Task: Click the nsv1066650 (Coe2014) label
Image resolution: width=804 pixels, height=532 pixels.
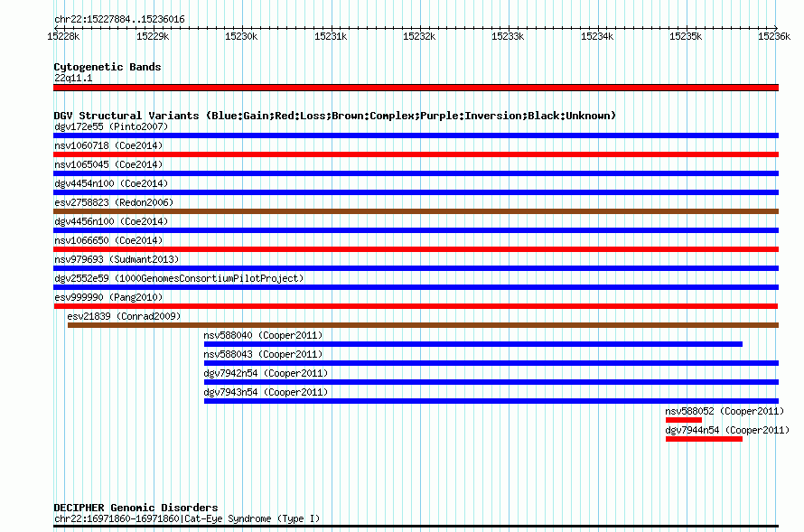Action: coord(108,240)
